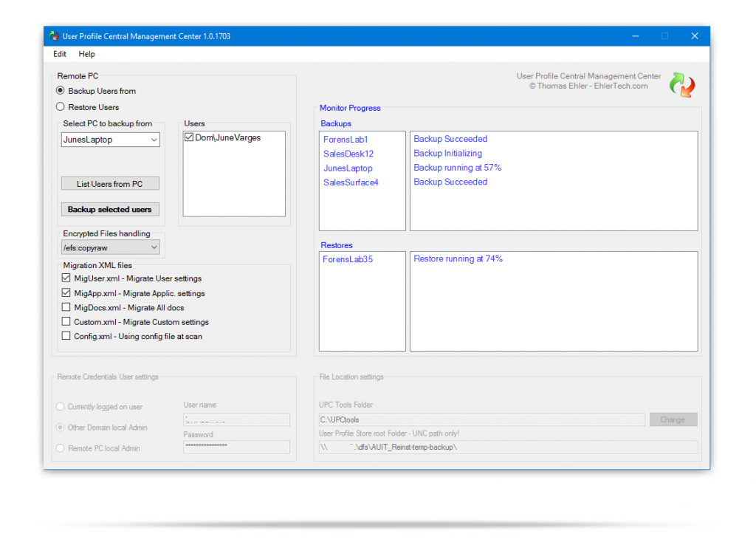Enable Custom.xml Migrate Custom settings
The width and height of the screenshot is (756, 548).
66,322
